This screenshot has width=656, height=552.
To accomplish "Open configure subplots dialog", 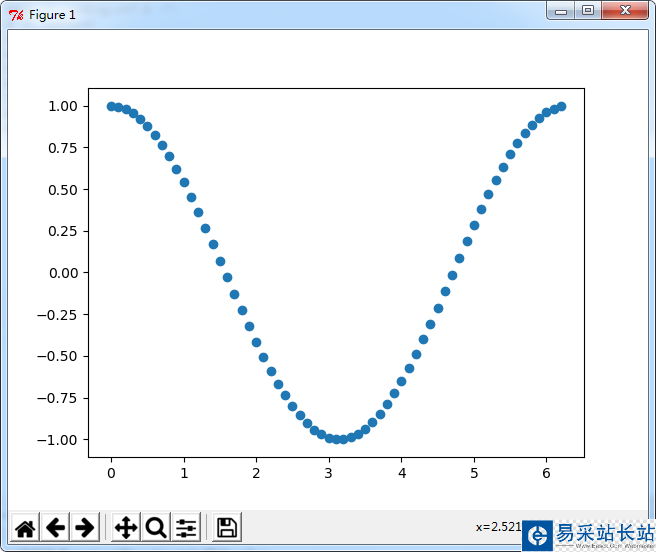I will (186, 527).
